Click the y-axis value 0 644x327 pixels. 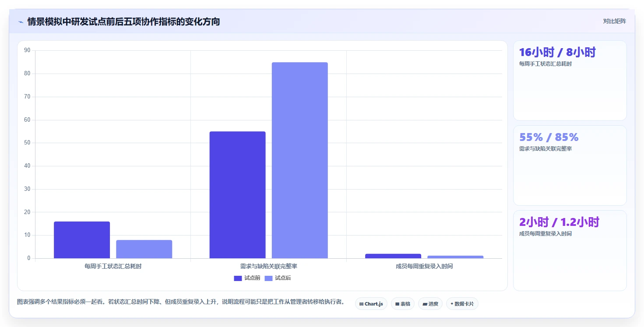click(29, 258)
